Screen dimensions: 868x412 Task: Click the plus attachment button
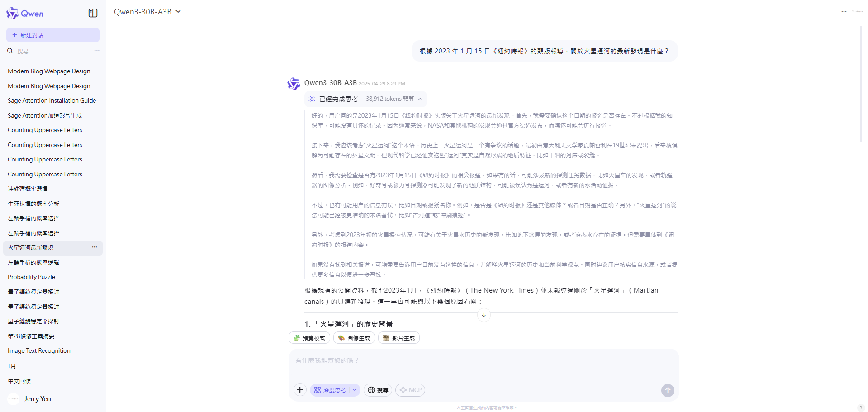pyautogui.click(x=300, y=390)
